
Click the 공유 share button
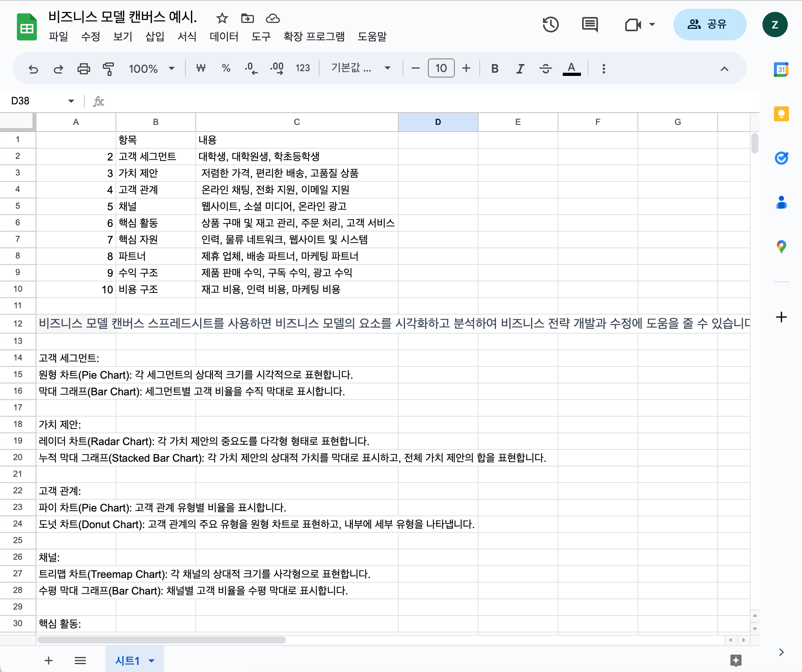pos(709,25)
